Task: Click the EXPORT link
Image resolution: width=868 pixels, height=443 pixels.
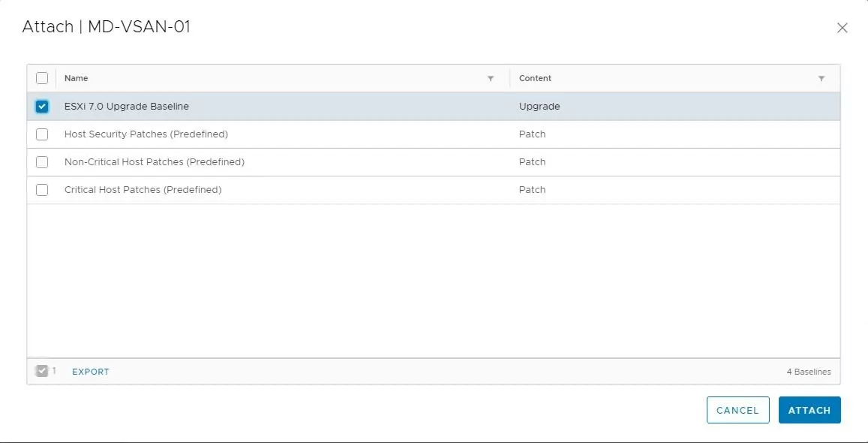Action: click(x=91, y=372)
